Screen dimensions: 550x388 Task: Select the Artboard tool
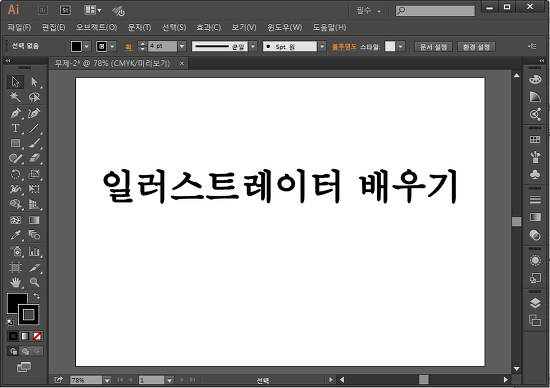point(15,268)
